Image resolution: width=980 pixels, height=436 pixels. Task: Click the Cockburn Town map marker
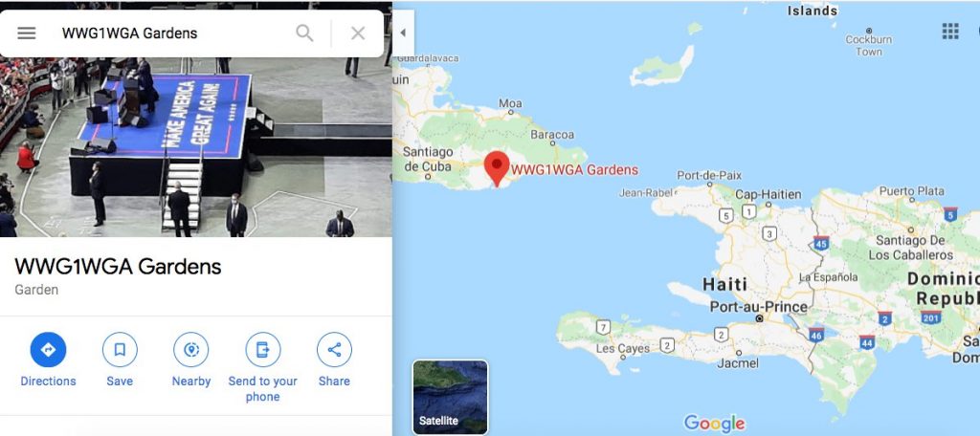869,31
